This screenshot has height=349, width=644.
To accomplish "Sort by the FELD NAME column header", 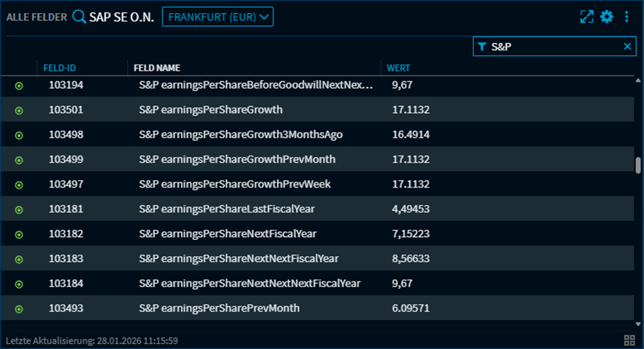I will [x=156, y=68].
